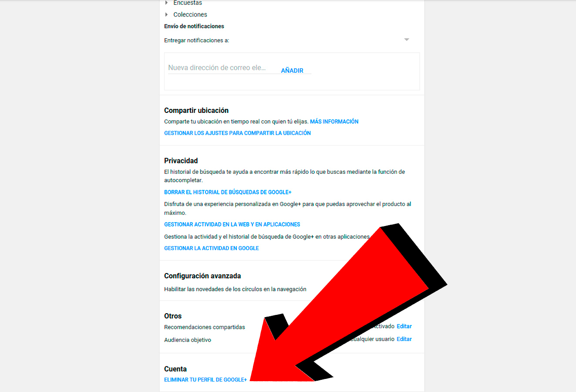Open Gestionar la actividad en Google link
The height and width of the screenshot is (392, 576).
tap(212, 248)
